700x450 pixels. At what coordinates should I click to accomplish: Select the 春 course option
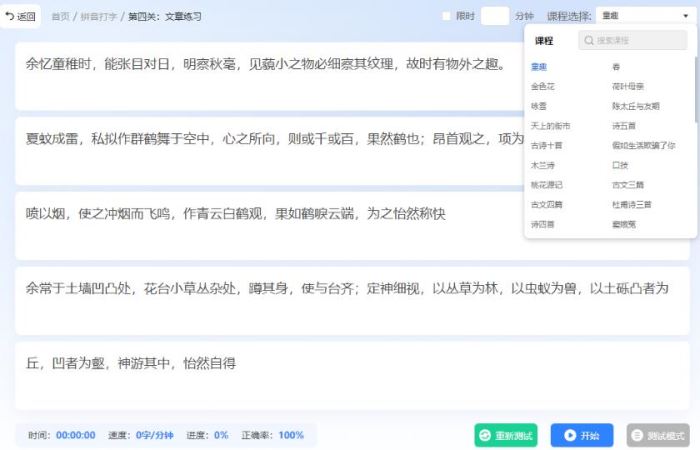(x=616, y=67)
